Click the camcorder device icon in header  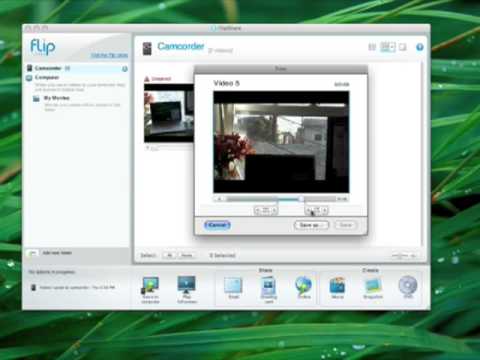[147, 48]
